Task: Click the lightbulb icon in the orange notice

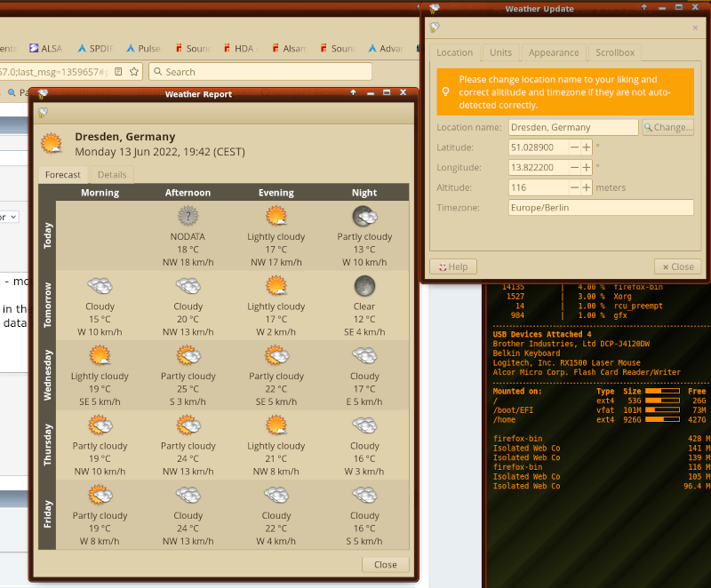Action: (446, 91)
